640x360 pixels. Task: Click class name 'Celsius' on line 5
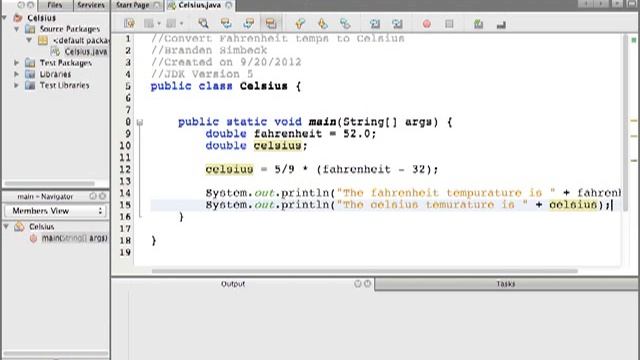tap(263, 86)
